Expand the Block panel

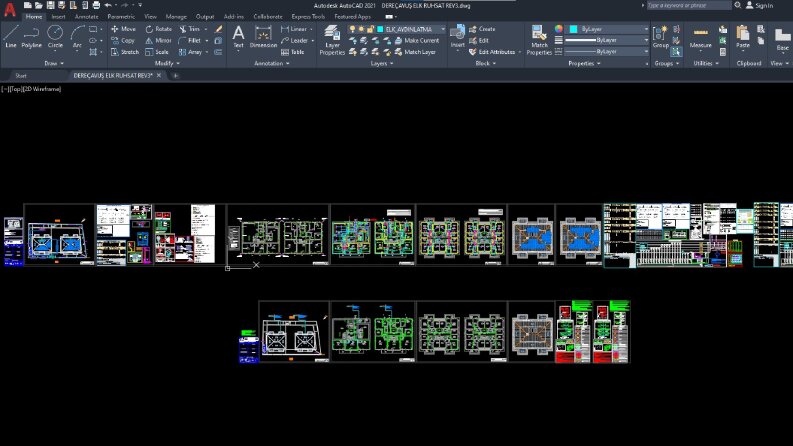tap(486, 63)
